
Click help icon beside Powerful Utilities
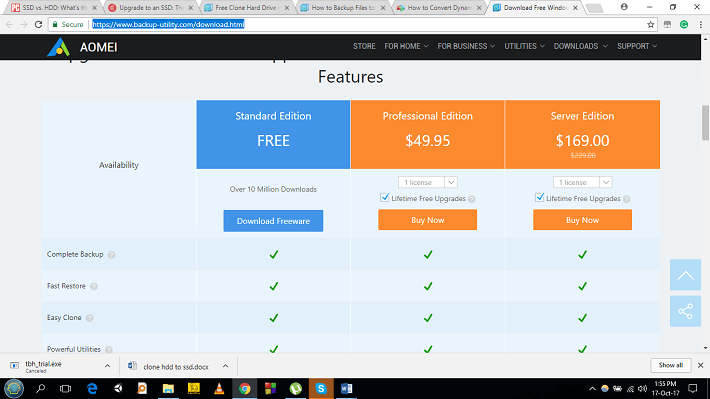(x=109, y=349)
